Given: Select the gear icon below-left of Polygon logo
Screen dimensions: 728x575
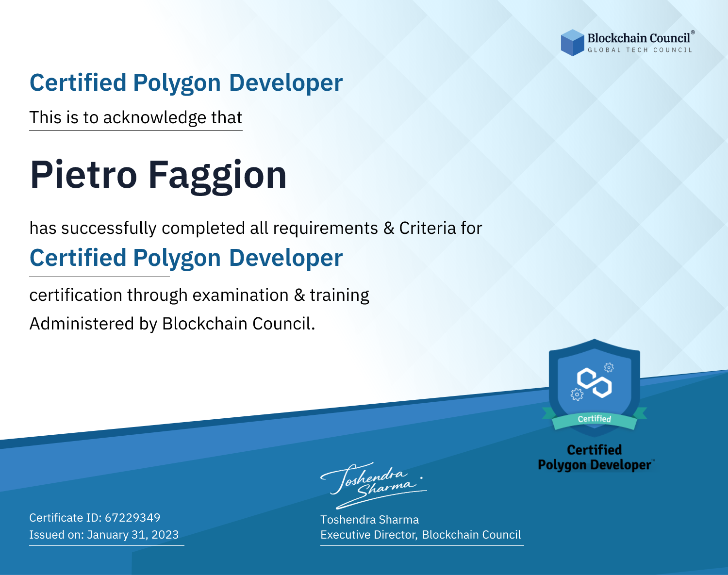Looking at the screenshot, I should click(x=577, y=394).
